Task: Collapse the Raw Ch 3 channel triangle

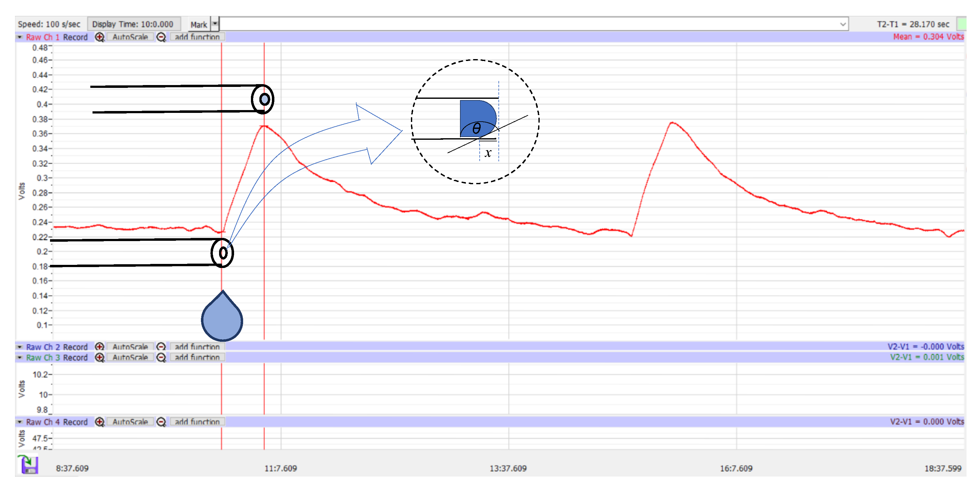Action: pyautogui.click(x=19, y=357)
